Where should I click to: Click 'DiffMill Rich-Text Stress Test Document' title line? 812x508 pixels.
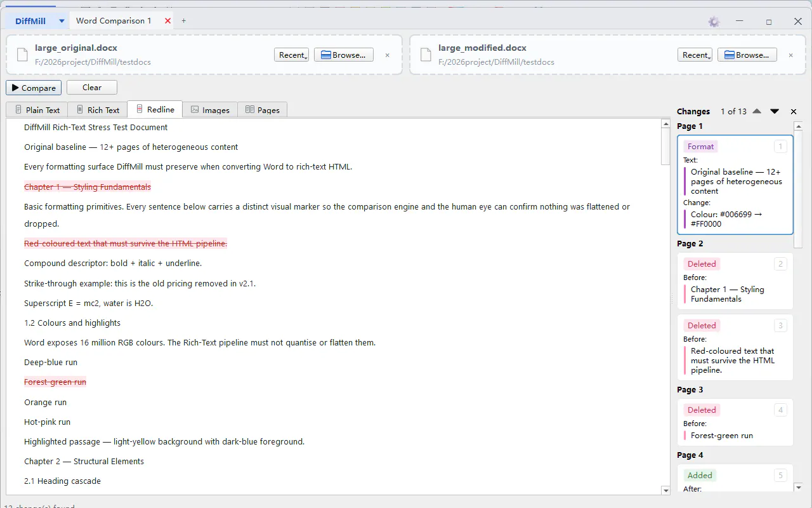pos(96,128)
